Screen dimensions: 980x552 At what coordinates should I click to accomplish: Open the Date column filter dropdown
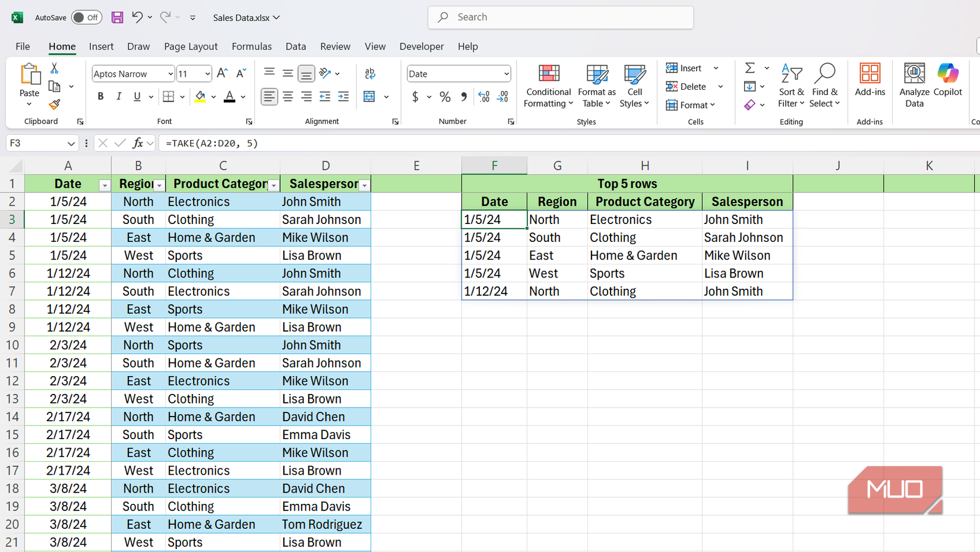[x=105, y=185]
